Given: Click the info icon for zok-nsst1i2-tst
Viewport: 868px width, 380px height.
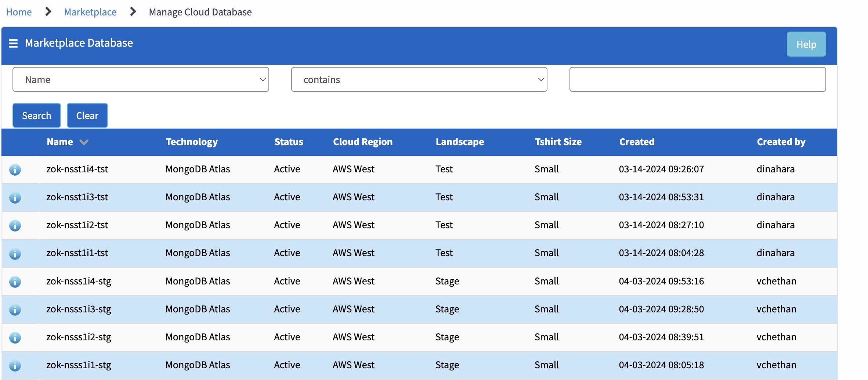Looking at the screenshot, I should click(x=15, y=225).
